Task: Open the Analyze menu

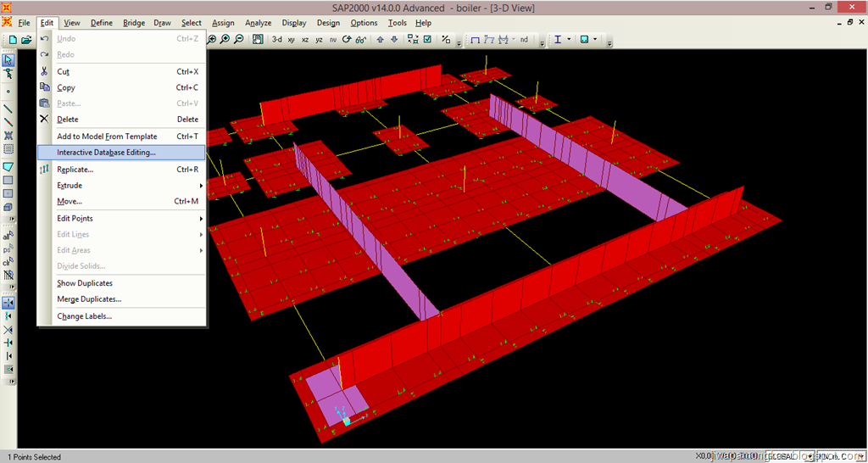Action: coord(258,23)
